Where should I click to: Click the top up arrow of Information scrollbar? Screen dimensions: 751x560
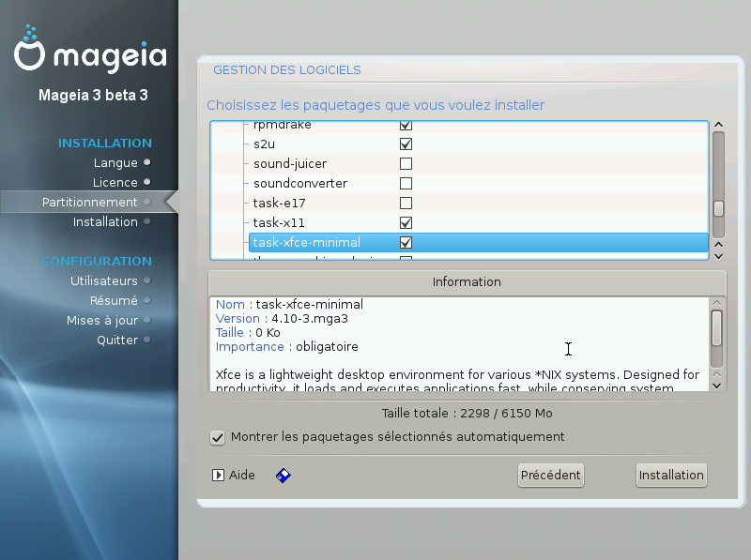[716, 303]
